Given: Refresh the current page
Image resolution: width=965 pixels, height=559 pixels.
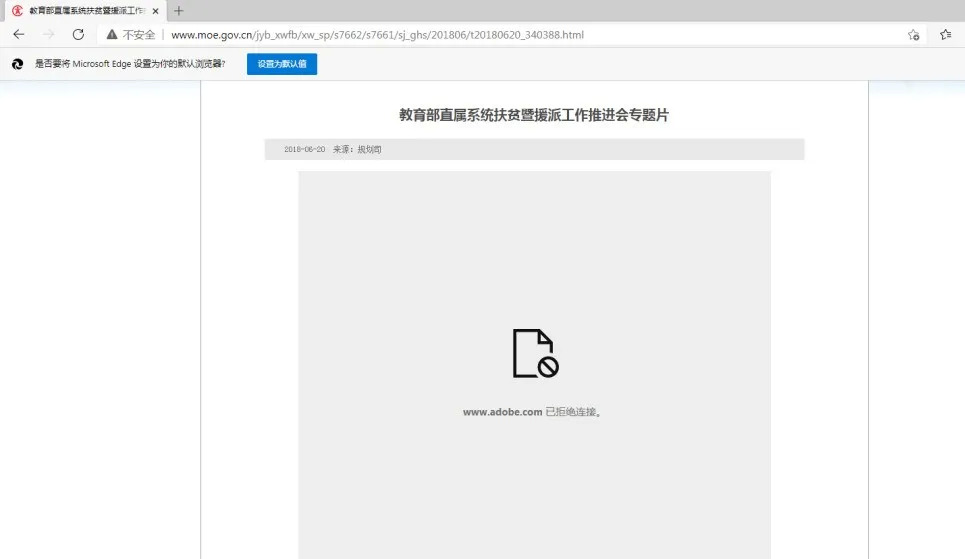Looking at the screenshot, I should click(78, 34).
